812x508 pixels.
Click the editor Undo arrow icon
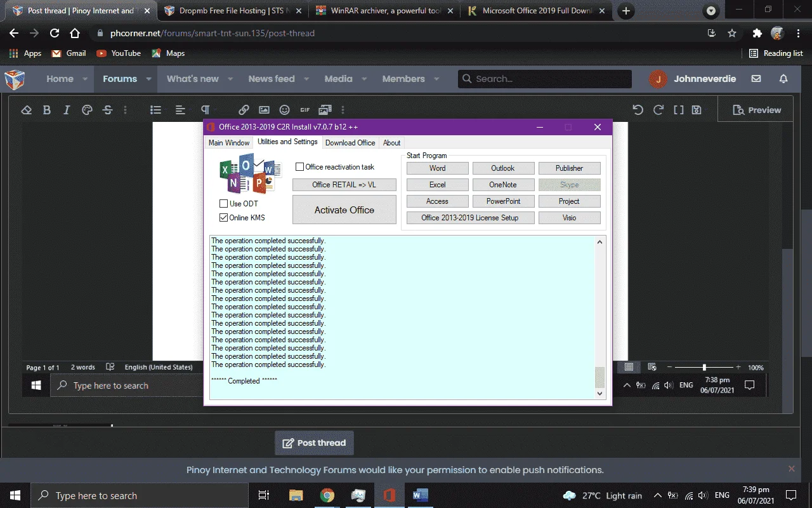(x=638, y=110)
